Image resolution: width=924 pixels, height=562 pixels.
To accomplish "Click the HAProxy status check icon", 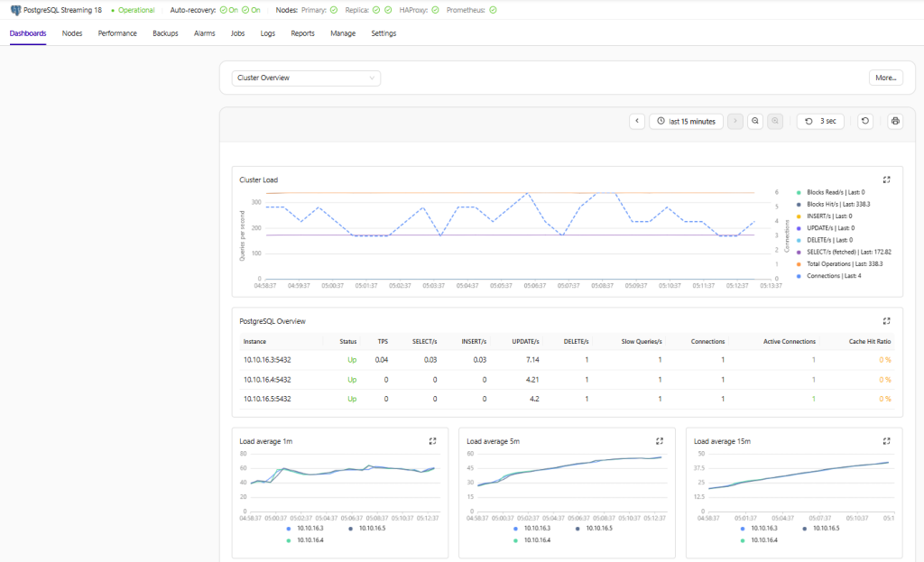I will coord(435,10).
